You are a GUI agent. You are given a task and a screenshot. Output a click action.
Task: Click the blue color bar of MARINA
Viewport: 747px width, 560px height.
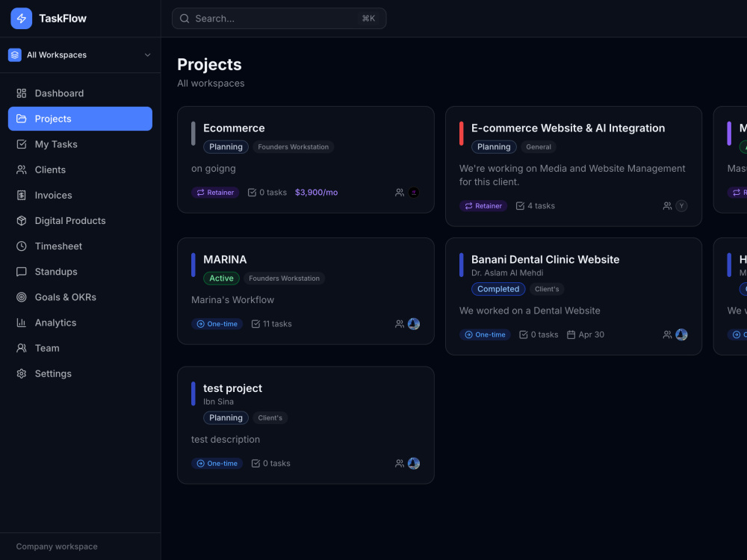tap(193, 265)
